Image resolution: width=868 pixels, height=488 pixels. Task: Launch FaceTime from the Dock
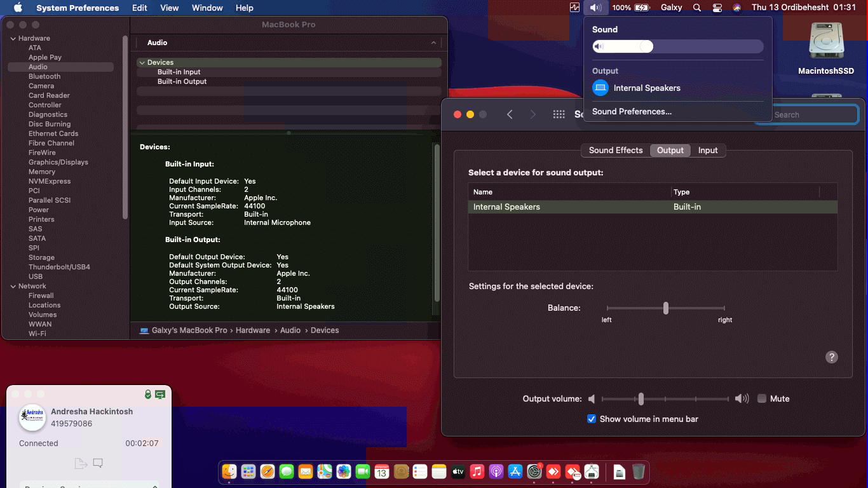tap(363, 471)
